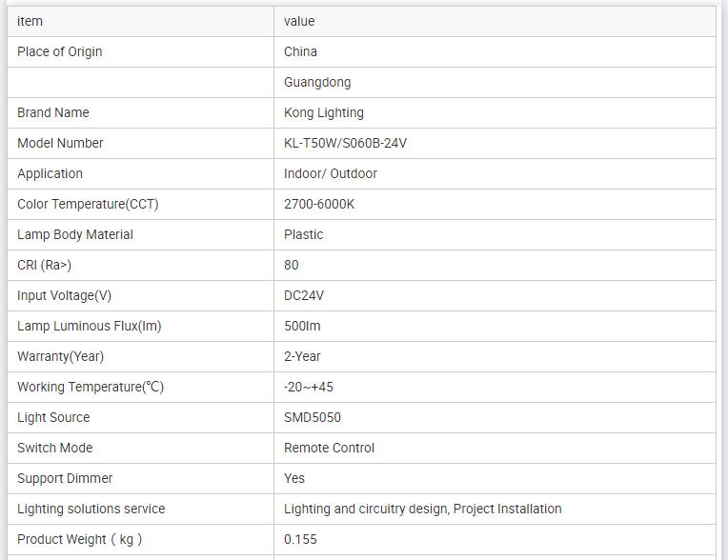Viewport: 728px width, 560px height.
Task: Click the "value" header cell
Action: tap(299, 21)
